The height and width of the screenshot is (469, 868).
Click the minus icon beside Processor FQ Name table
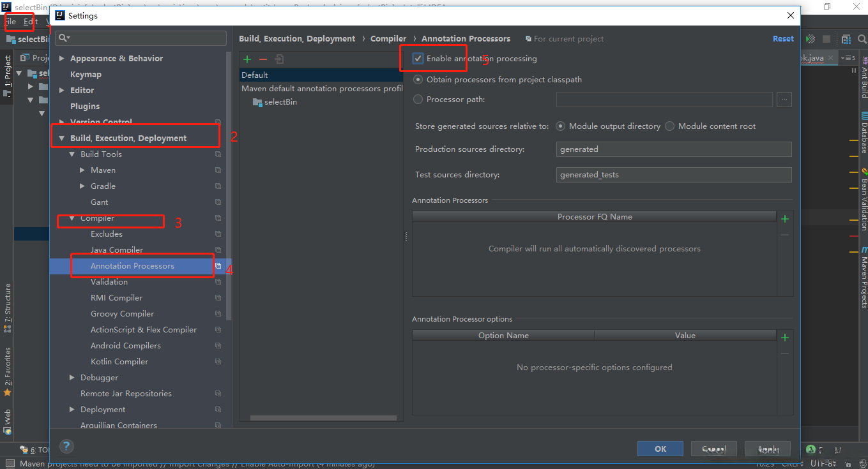click(785, 235)
